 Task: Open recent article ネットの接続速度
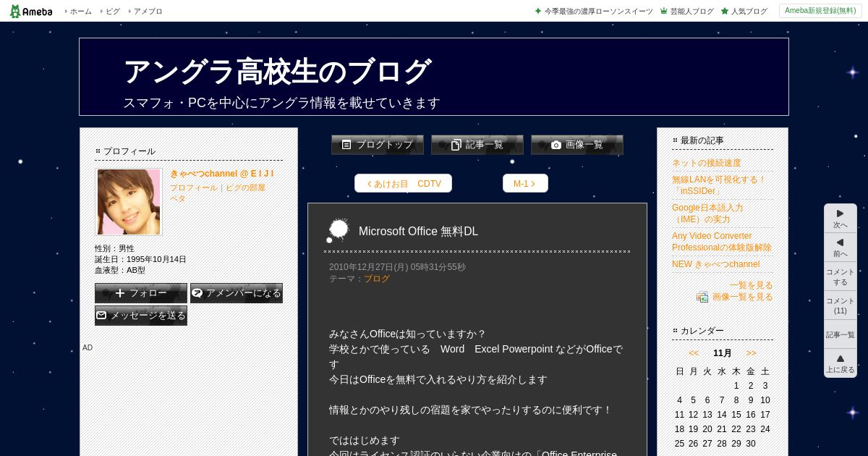click(x=707, y=163)
